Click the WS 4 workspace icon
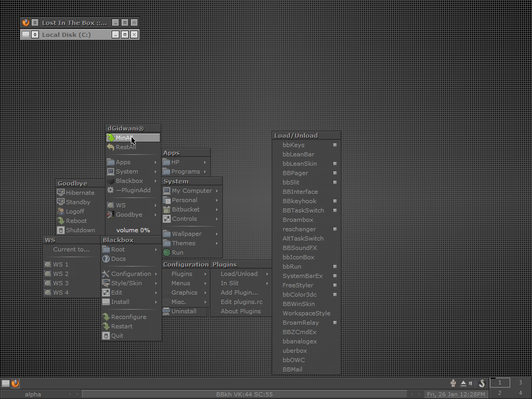This screenshot has height=399, width=532. [48, 292]
